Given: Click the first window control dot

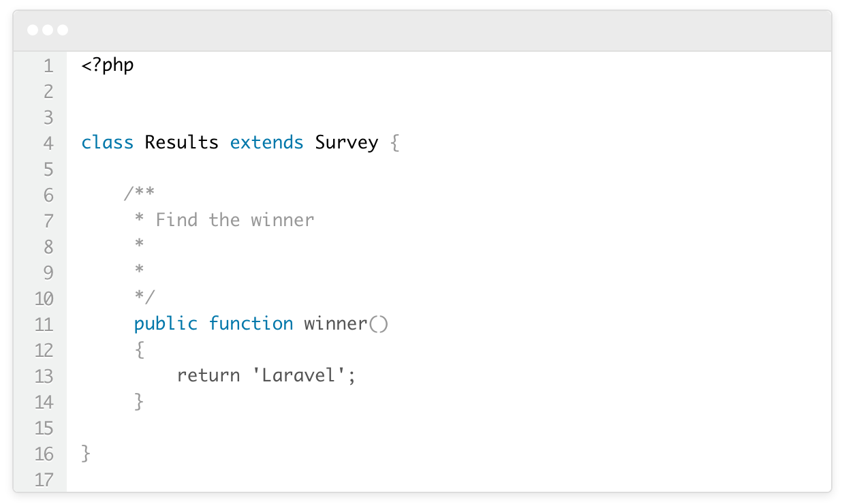Looking at the screenshot, I should [33, 30].
